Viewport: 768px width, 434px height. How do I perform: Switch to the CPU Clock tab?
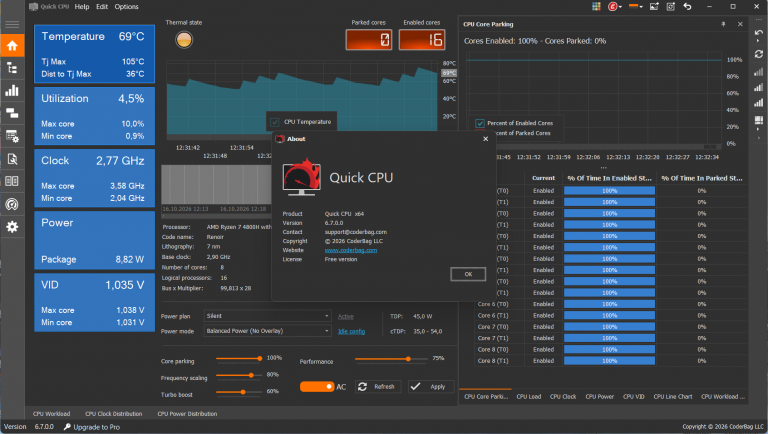click(x=563, y=397)
